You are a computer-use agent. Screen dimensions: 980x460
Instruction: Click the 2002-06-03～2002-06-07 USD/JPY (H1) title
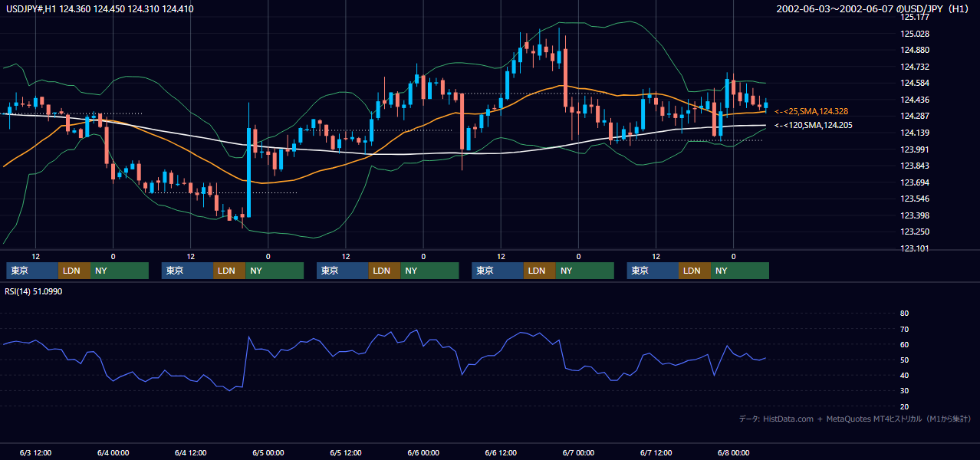point(873,9)
